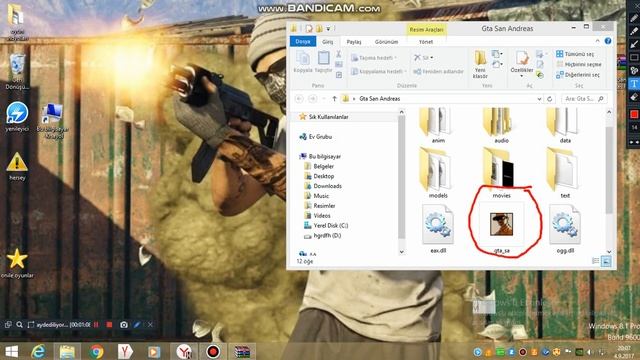Open the Dosya file menu tab
Viewport: 640px width, 360px height.
point(303,42)
